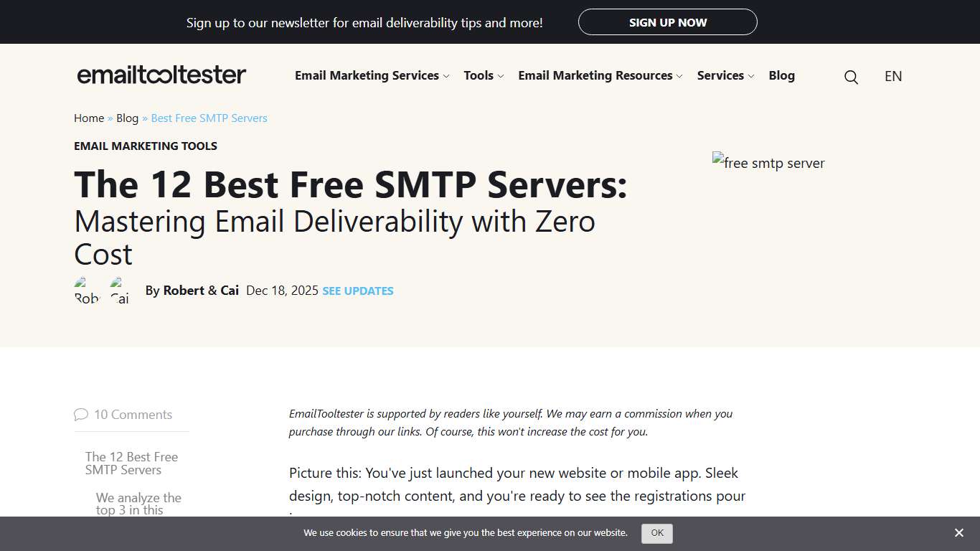980x551 pixels.
Task: Click the Home breadcrumb link
Action: click(88, 118)
